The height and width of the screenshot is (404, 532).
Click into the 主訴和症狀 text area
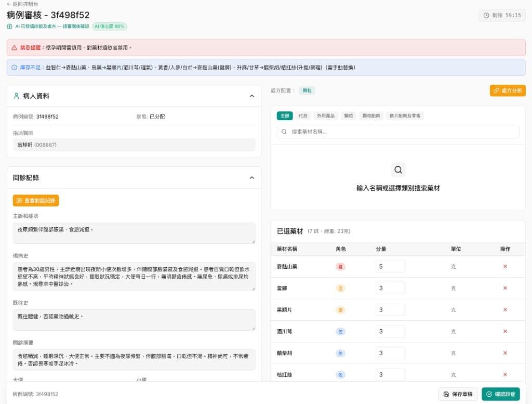[134, 233]
